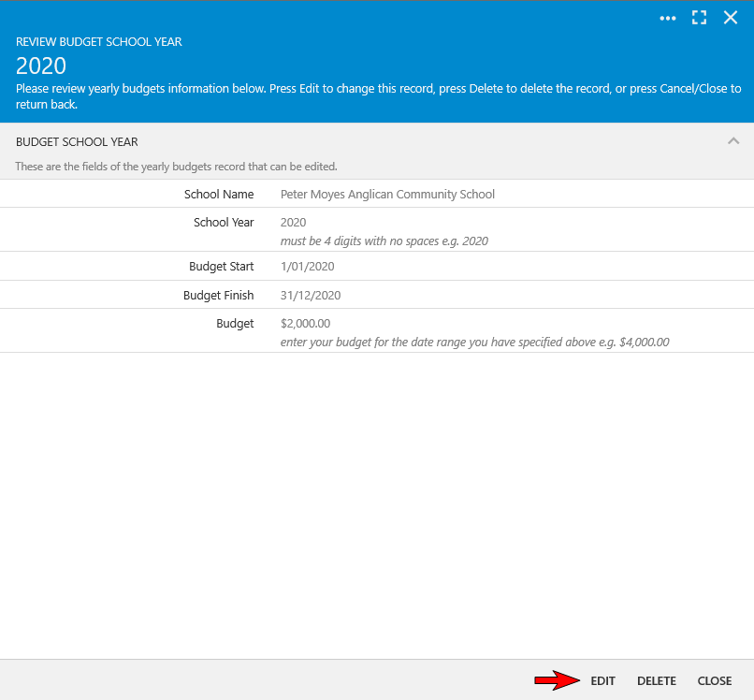Click the large 2020 title in header
Viewport: 754px width, 700px height.
[41, 66]
